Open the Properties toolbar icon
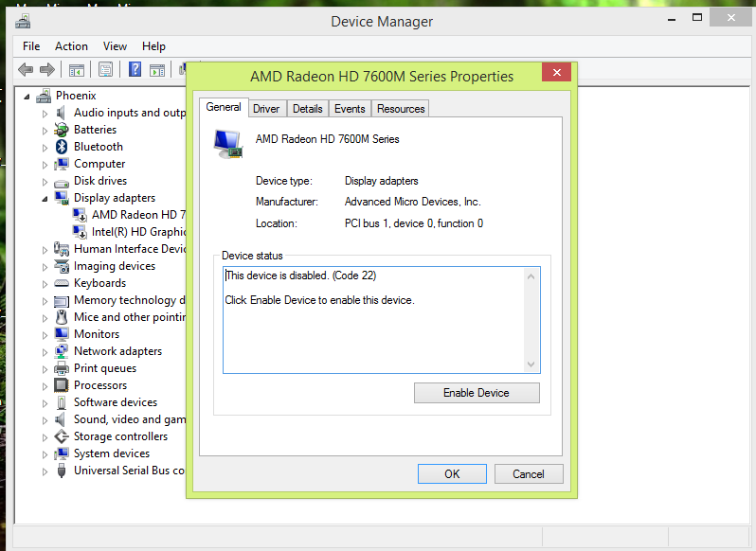Screen dimensions: 756x551 [105, 70]
